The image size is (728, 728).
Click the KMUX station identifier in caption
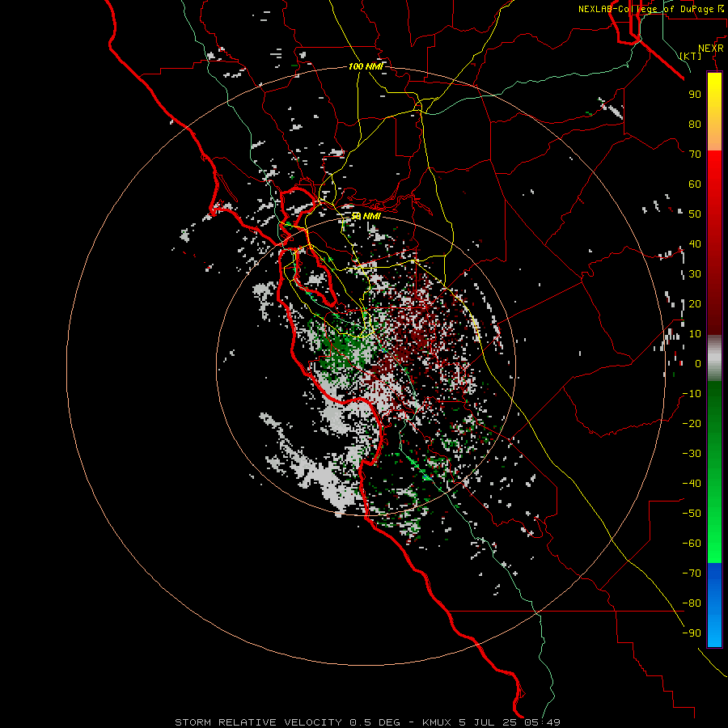[x=437, y=722]
